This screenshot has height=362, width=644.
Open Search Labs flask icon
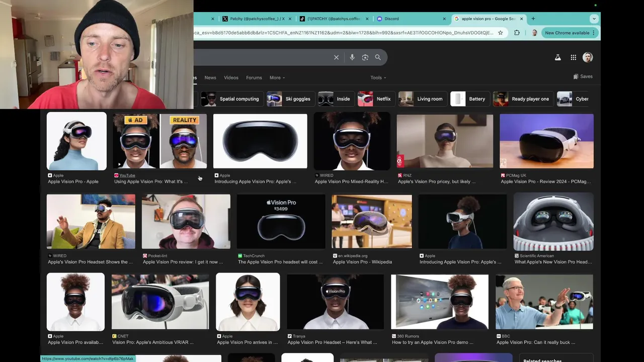[557, 57]
